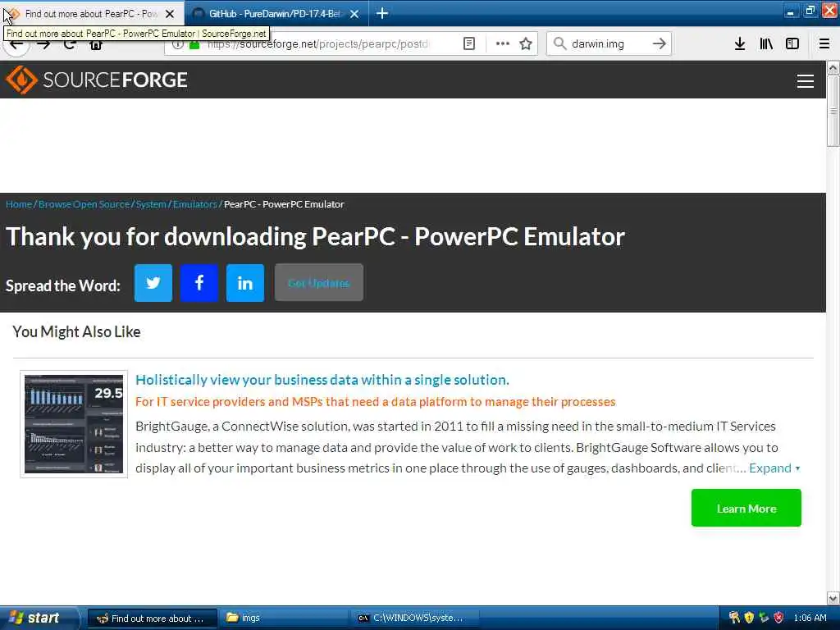Click the SourceForge logo

tap(97, 80)
